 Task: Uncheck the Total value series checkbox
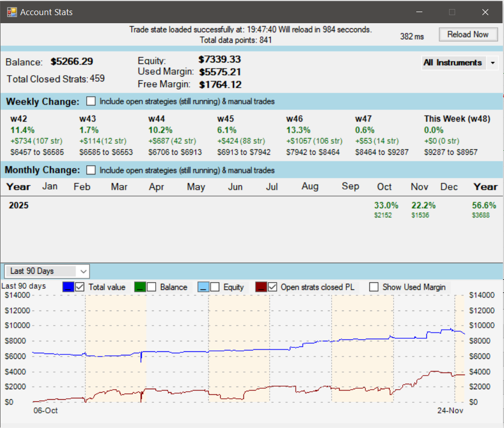coord(80,287)
